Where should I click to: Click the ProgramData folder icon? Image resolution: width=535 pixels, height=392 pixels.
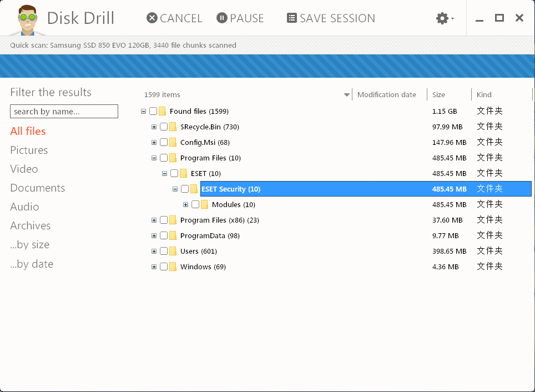tap(173, 235)
